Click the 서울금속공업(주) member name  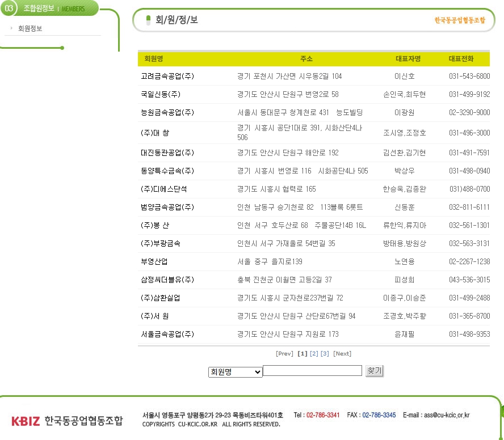click(167, 335)
